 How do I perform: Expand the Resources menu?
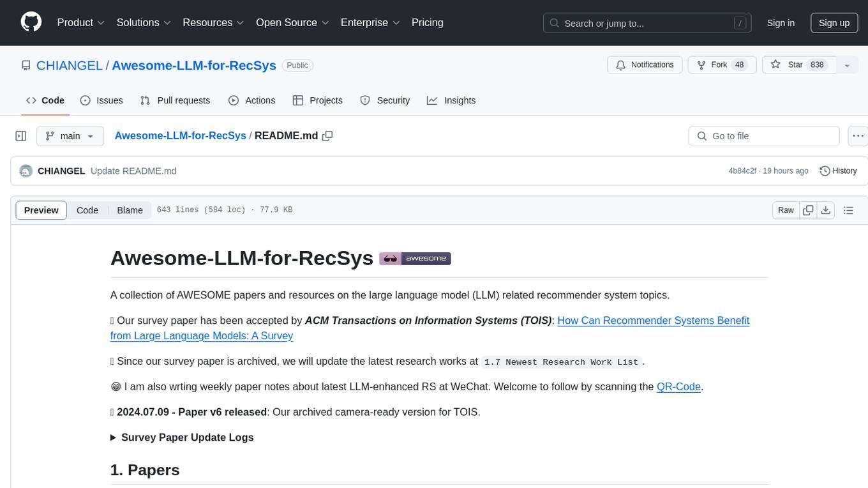pyautogui.click(x=213, y=22)
